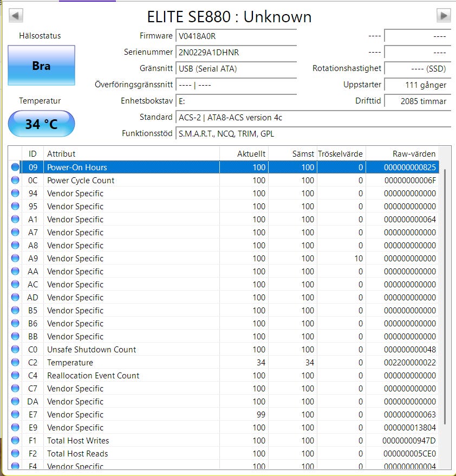Click the Drifttid field showing 2085 timmar

[417, 101]
